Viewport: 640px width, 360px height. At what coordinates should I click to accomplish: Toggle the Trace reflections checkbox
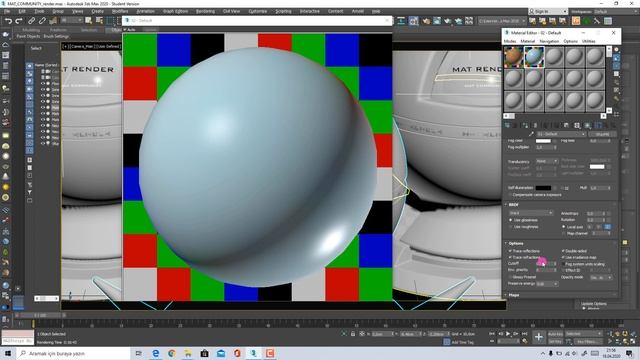click(x=510, y=251)
